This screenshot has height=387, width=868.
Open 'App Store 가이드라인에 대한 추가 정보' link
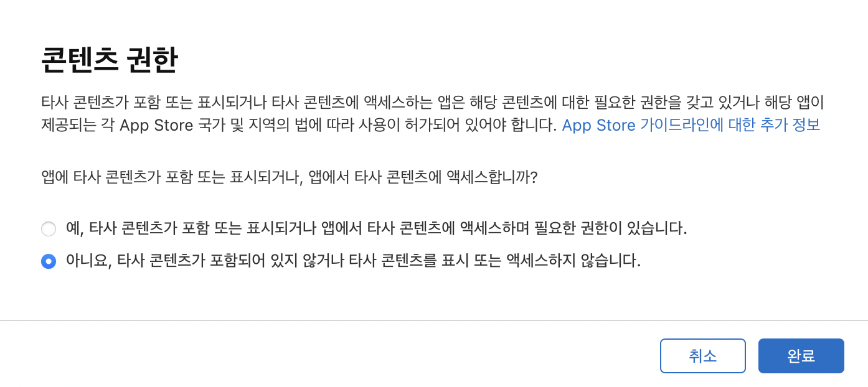point(691,125)
